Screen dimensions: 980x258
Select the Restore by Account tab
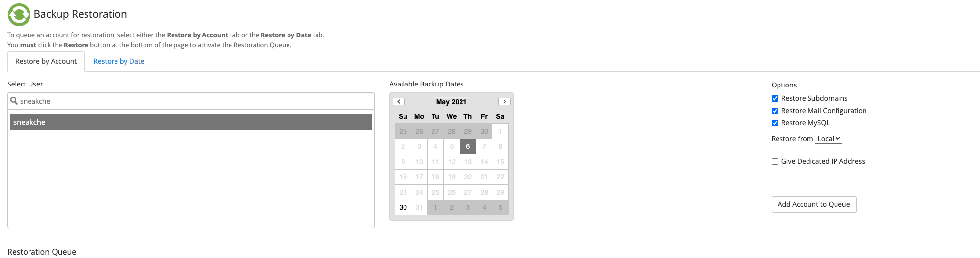tap(46, 61)
